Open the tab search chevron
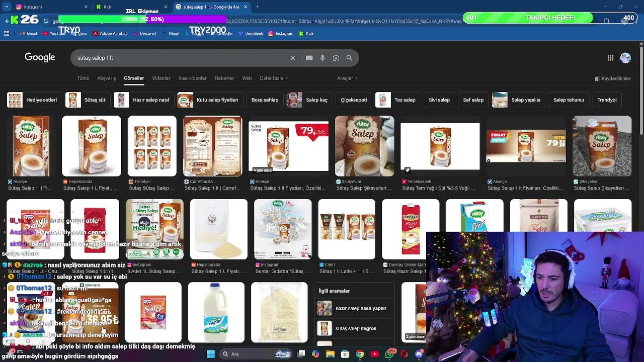This screenshot has height=362, width=644. coord(7,7)
